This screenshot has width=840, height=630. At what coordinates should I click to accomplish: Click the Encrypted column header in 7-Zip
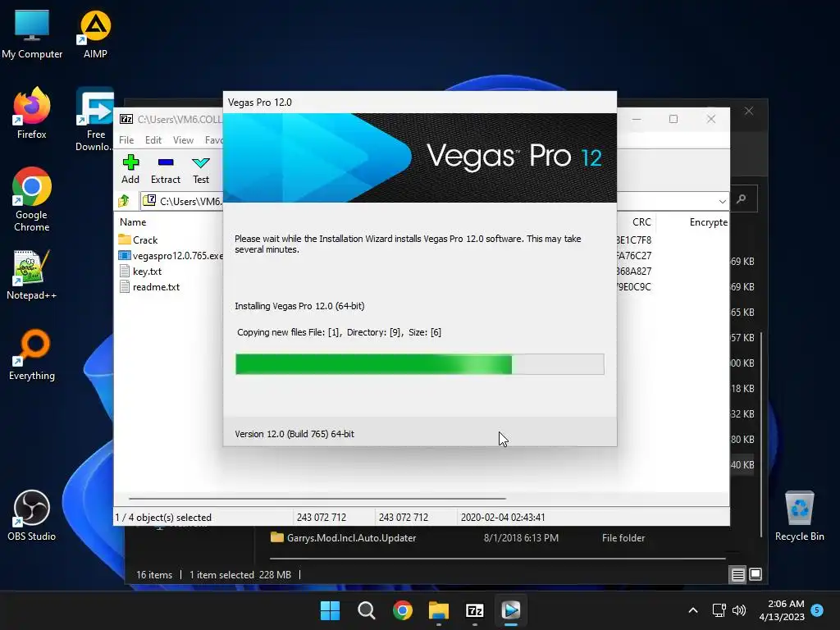[708, 221]
